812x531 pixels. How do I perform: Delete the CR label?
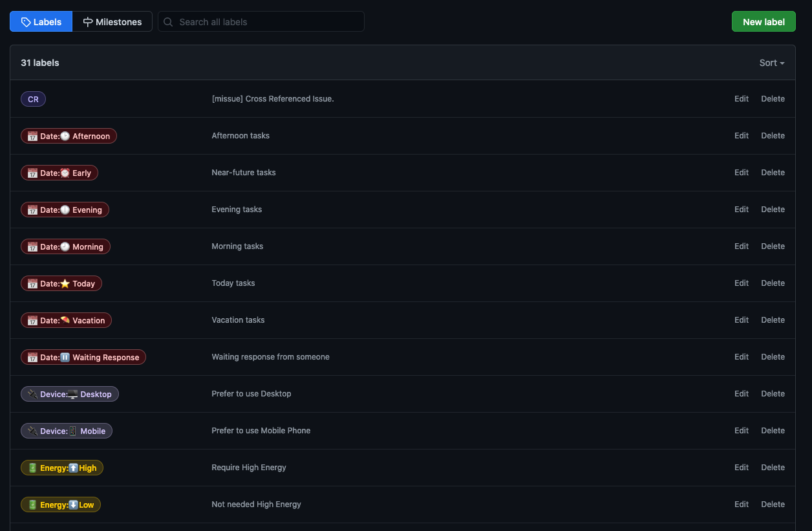[773, 99]
